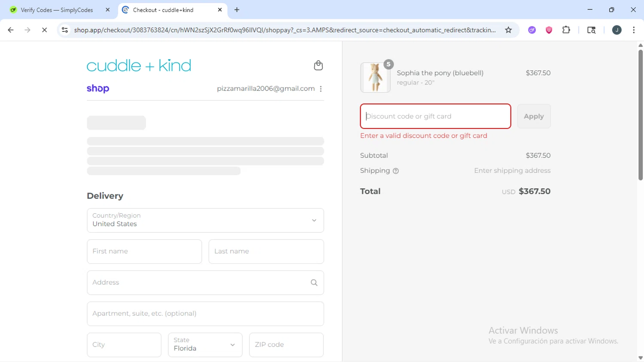Open the Chrome three-dot menu
The image size is (644, 362).
pos(634,30)
